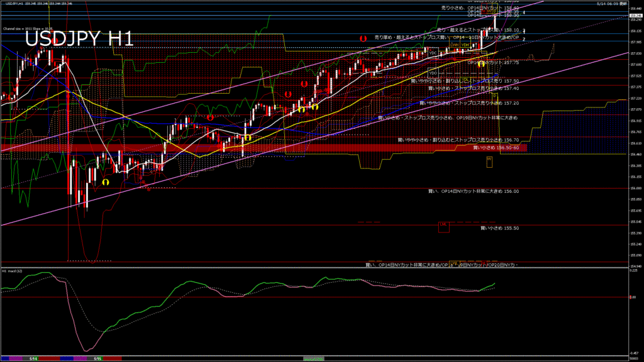The width and height of the screenshot is (644, 362).
Task: Click the yellow W box below the cloud
Action: point(489,162)
